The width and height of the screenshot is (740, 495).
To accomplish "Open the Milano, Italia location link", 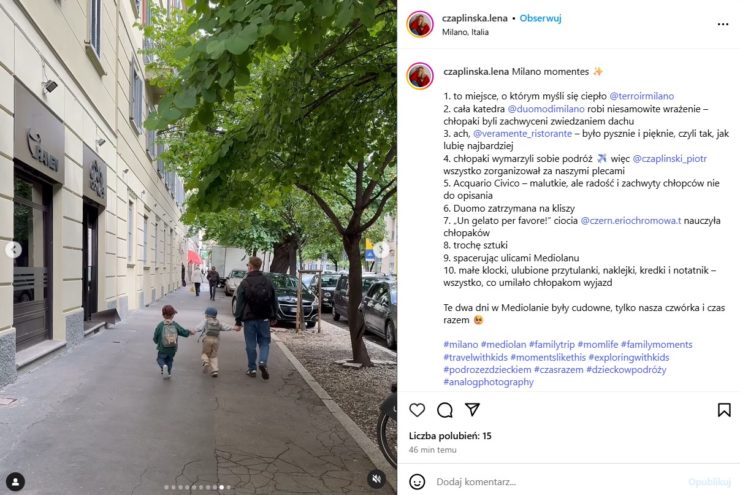I will click(x=465, y=32).
